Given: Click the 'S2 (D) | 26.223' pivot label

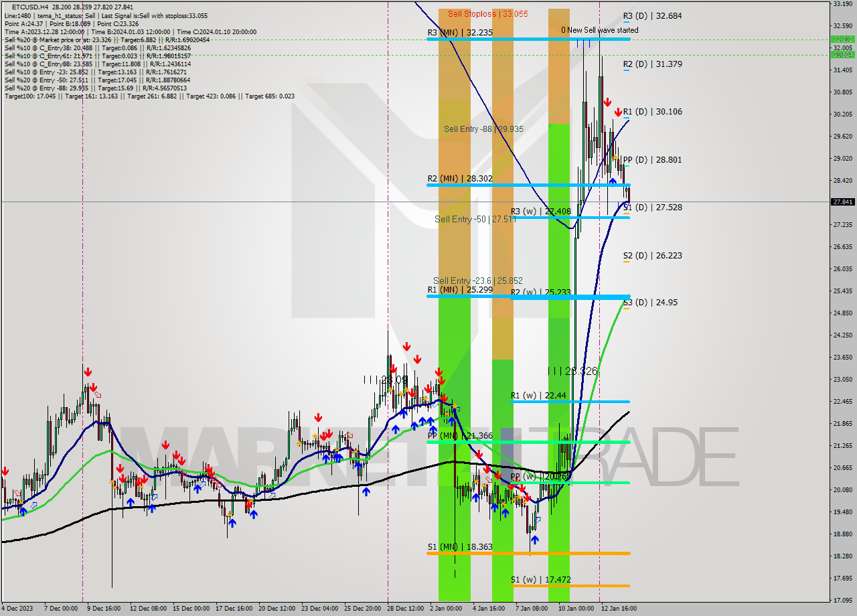Looking at the screenshot, I should click(653, 256).
